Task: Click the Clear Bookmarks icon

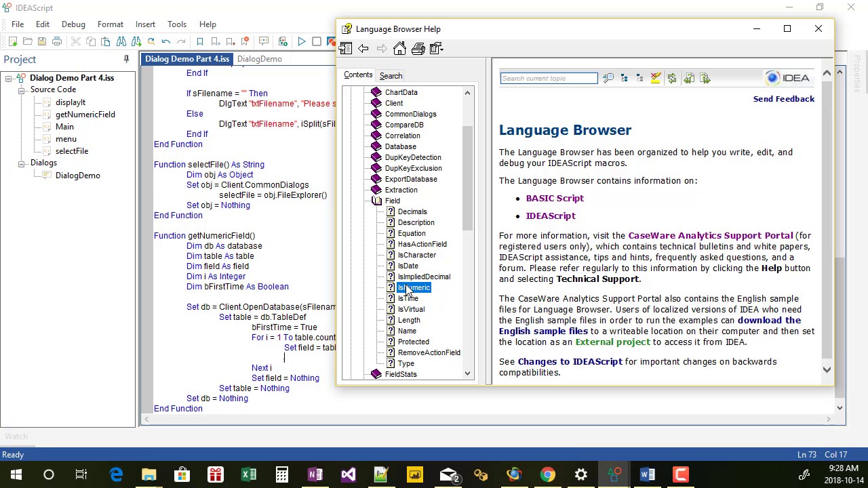Action: click(x=245, y=42)
